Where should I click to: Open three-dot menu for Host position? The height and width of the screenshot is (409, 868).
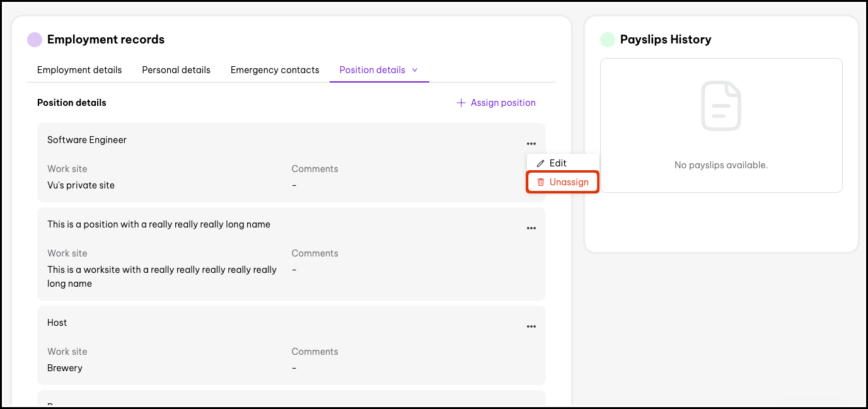(531, 326)
